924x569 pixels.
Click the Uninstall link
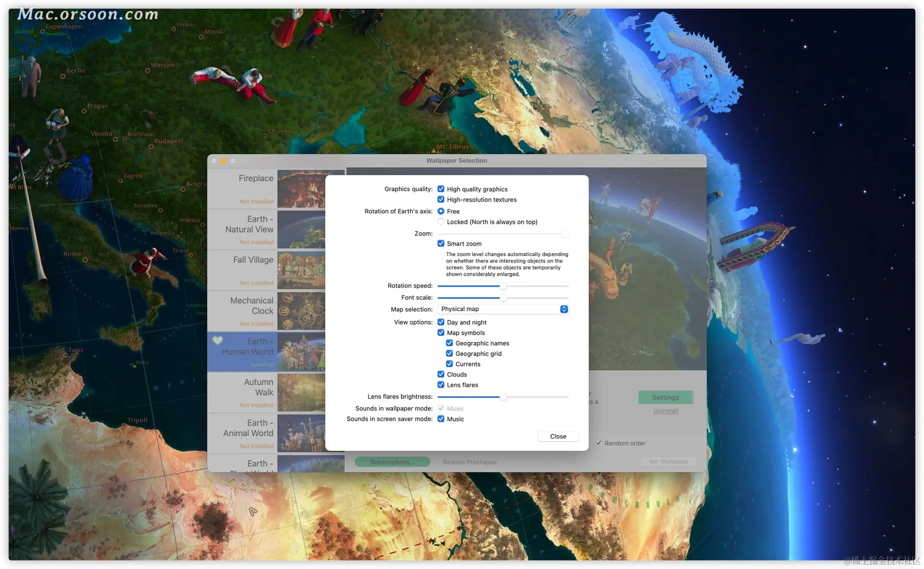coord(665,411)
